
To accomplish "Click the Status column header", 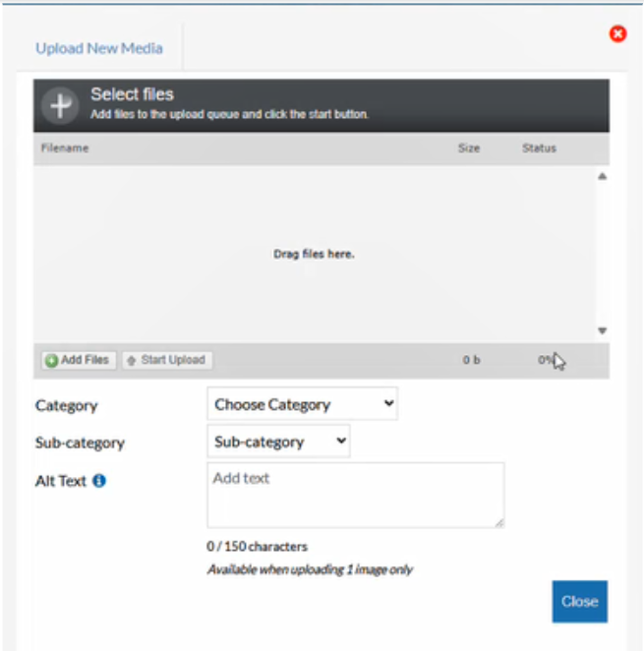I will pos(539,148).
